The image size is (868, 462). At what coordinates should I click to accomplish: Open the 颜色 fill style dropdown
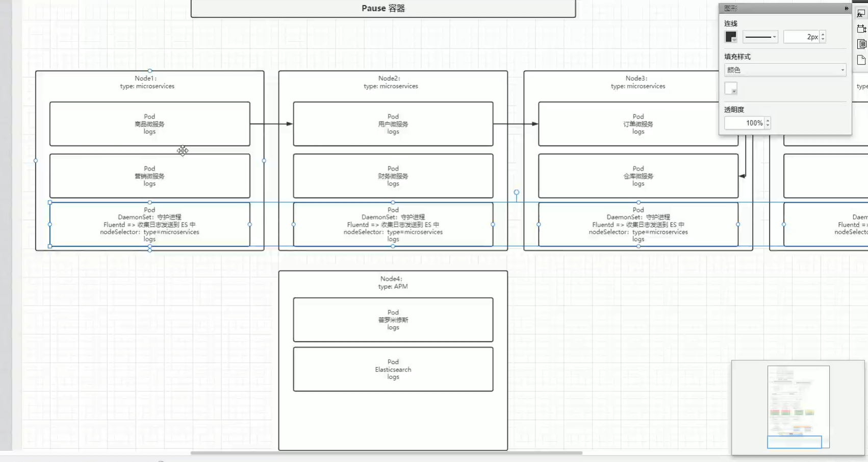785,70
